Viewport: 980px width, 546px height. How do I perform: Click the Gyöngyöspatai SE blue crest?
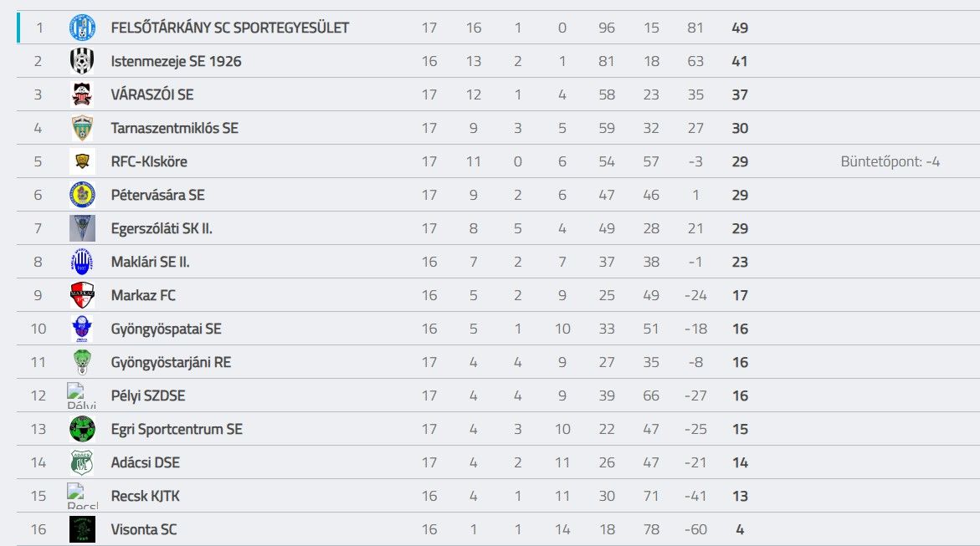pos(82,329)
